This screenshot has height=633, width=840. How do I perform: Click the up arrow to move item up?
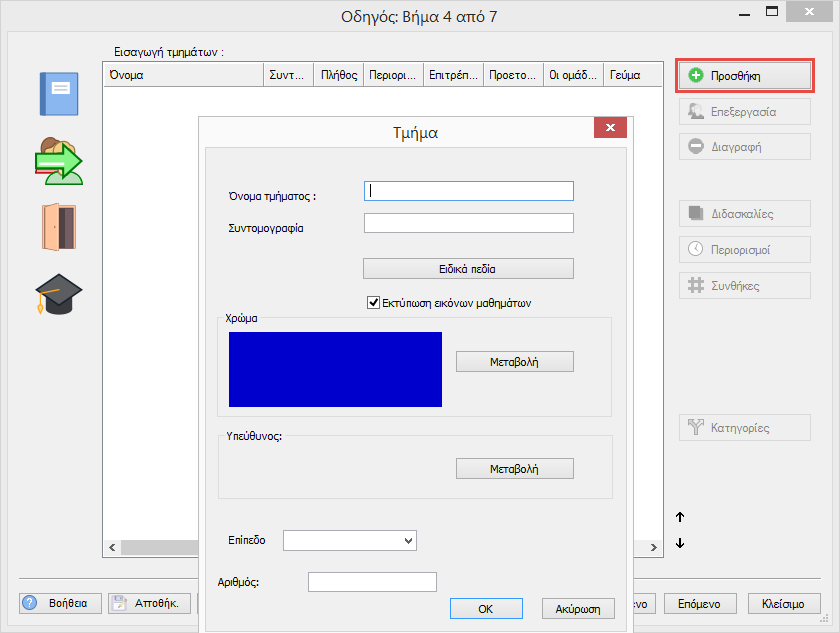(x=680, y=517)
